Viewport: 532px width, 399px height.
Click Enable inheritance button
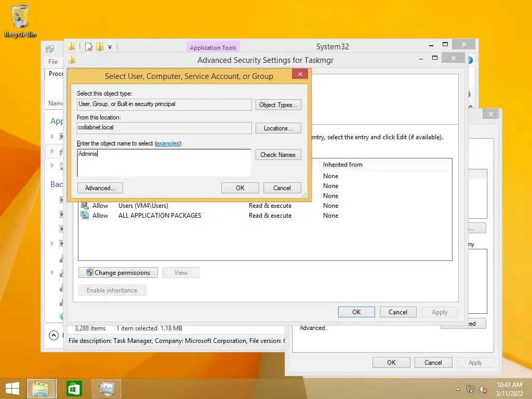(x=112, y=290)
